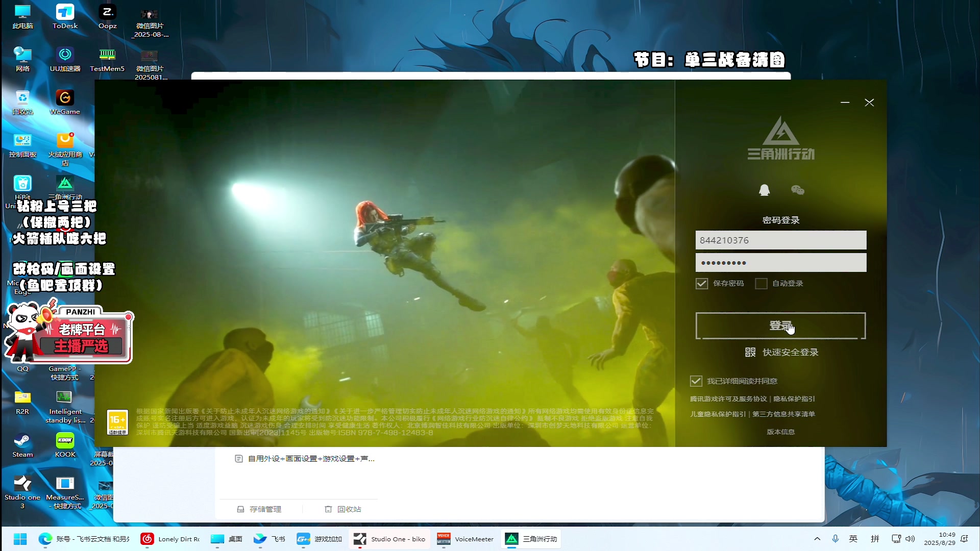Open 第三方信息共享清单 link
Screen dimensions: 980x551
783,414
